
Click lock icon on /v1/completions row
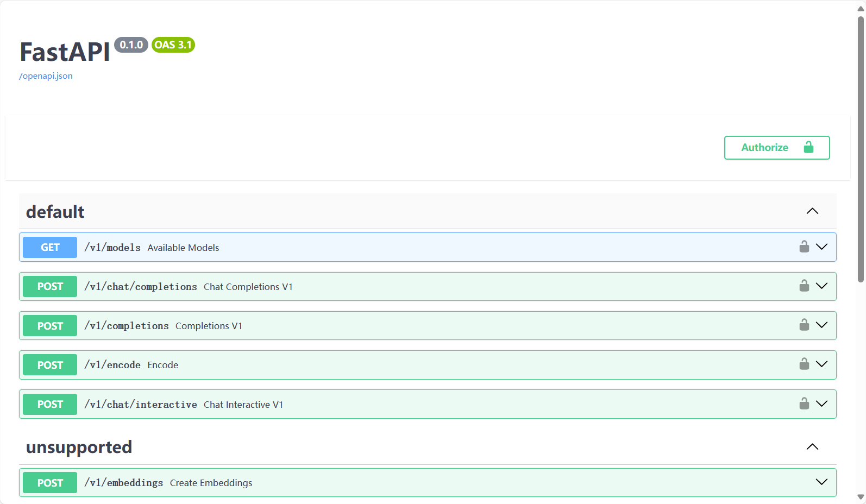pos(804,325)
